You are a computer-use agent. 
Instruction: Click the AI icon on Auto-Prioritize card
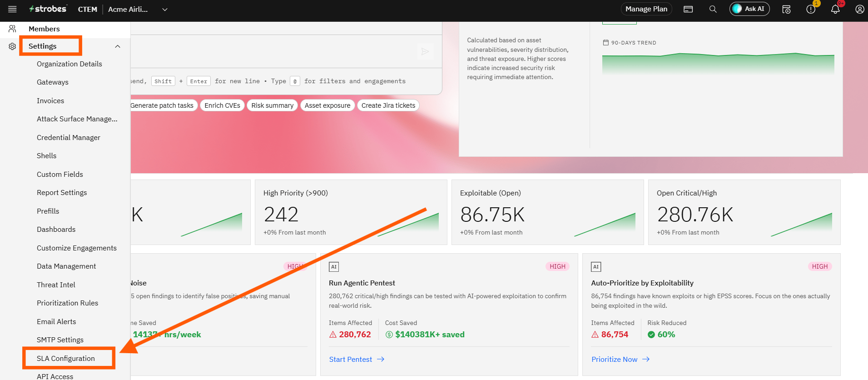[596, 267]
